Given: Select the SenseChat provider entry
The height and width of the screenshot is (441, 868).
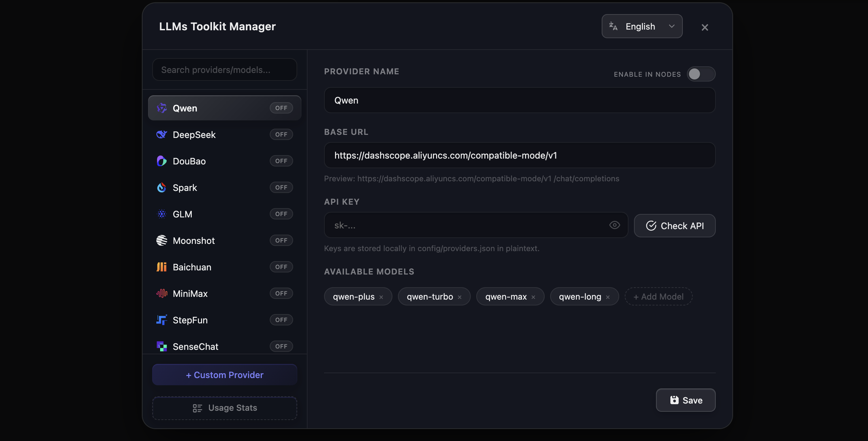Looking at the screenshot, I should (x=225, y=346).
